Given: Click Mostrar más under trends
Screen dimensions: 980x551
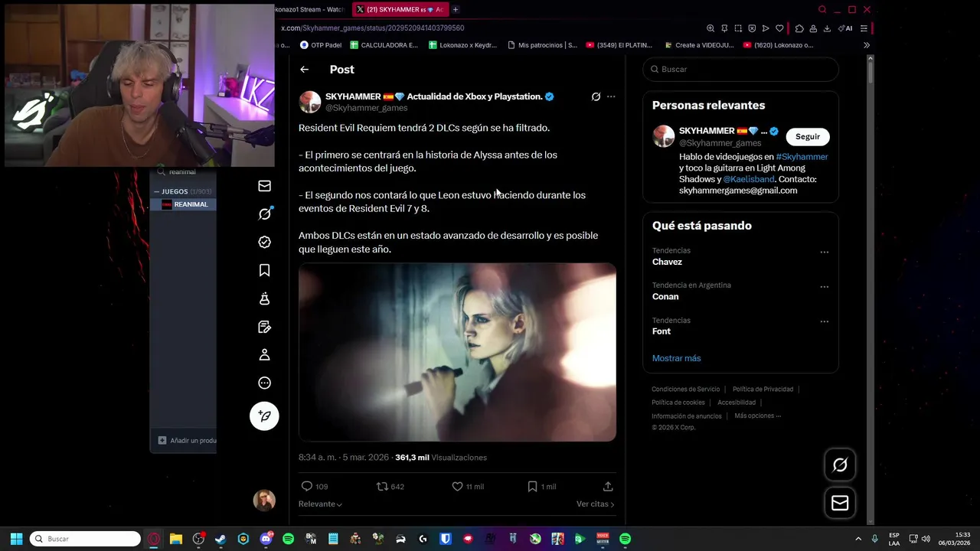Looking at the screenshot, I should [676, 358].
